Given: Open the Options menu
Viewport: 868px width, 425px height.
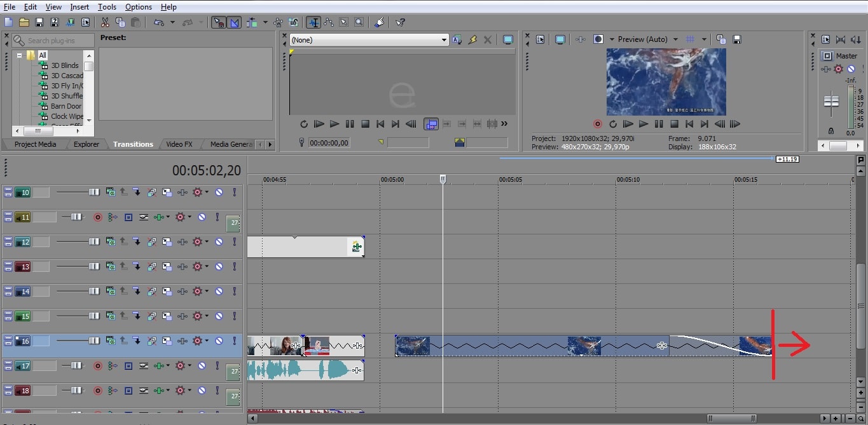Looking at the screenshot, I should (x=138, y=6).
